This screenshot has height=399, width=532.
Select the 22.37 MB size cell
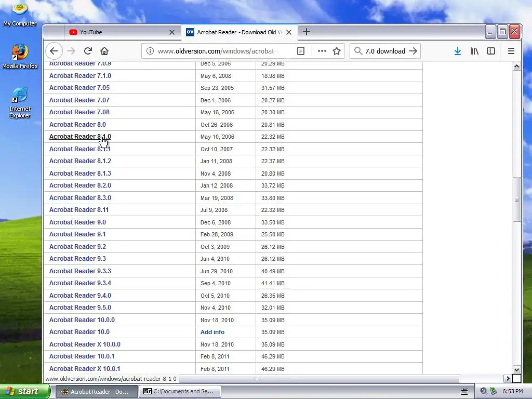tap(273, 161)
